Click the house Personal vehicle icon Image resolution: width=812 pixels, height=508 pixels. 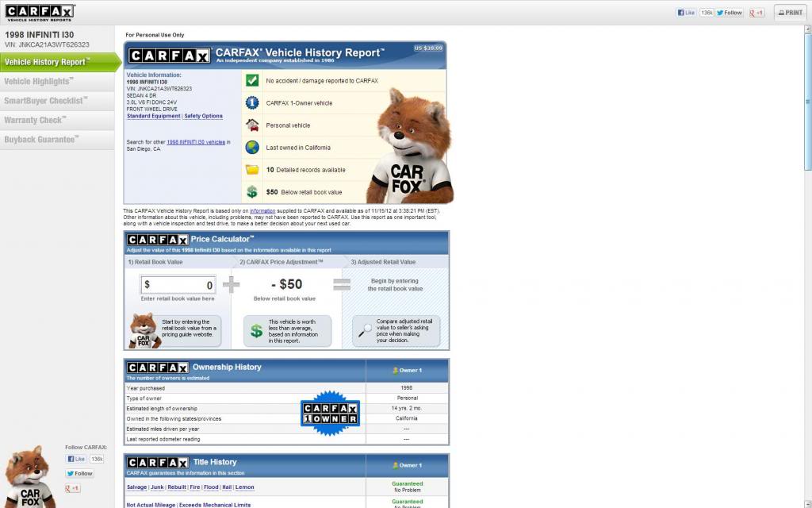[252, 125]
